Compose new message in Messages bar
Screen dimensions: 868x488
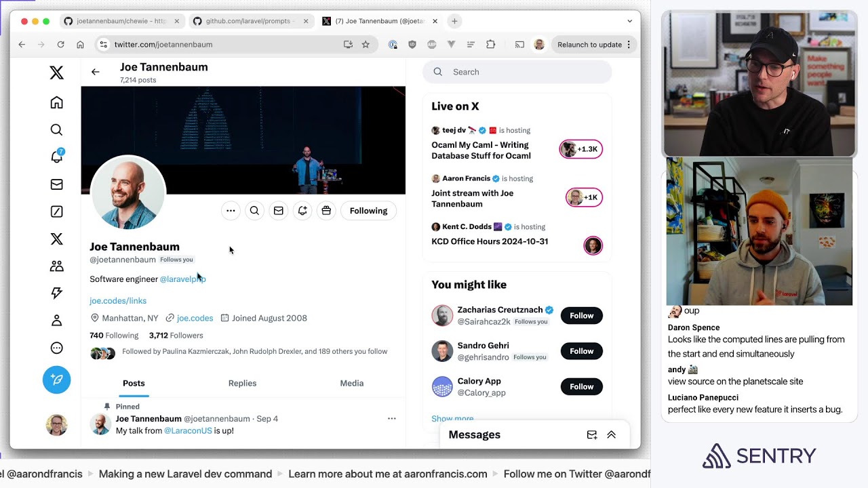coord(592,435)
